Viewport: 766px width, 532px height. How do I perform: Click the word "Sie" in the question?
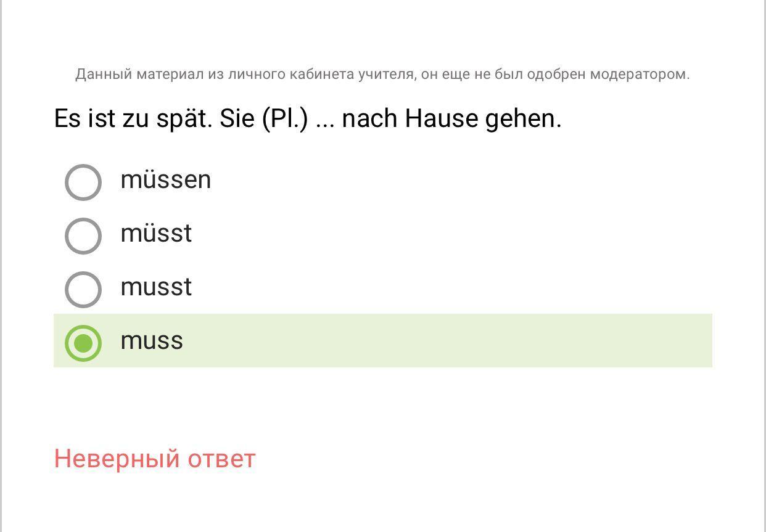point(237,118)
